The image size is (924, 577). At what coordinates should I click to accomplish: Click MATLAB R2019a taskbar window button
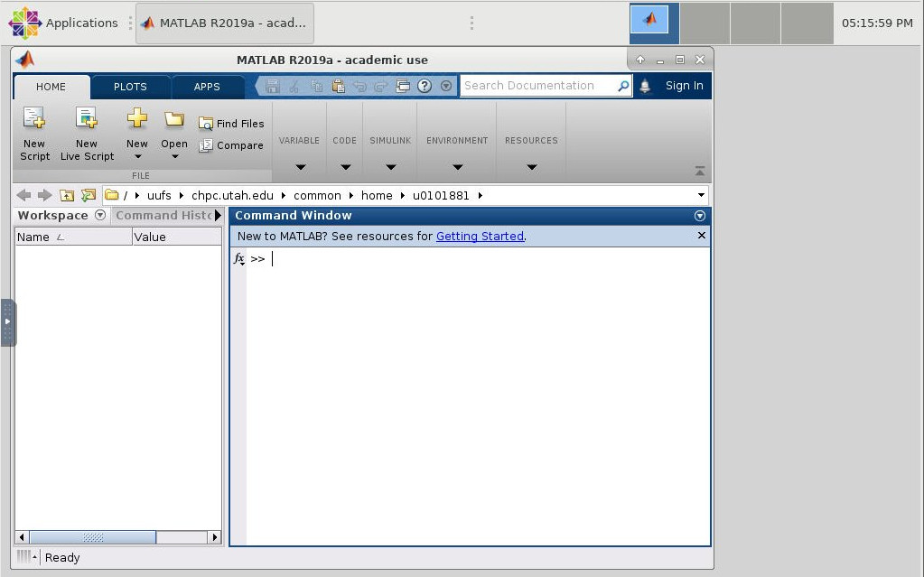coord(225,23)
